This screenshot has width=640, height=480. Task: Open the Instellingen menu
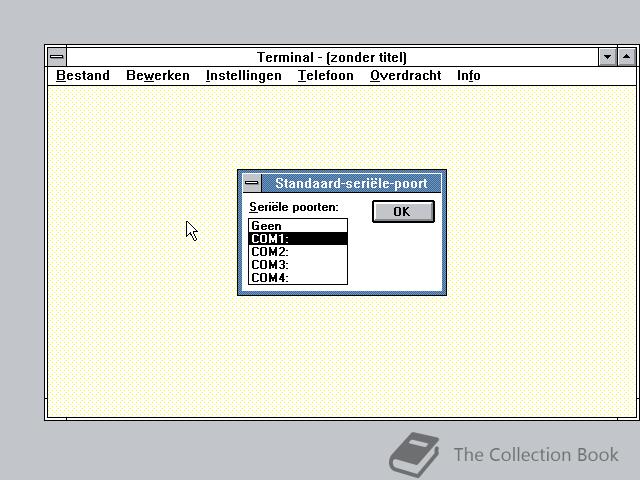[244, 76]
